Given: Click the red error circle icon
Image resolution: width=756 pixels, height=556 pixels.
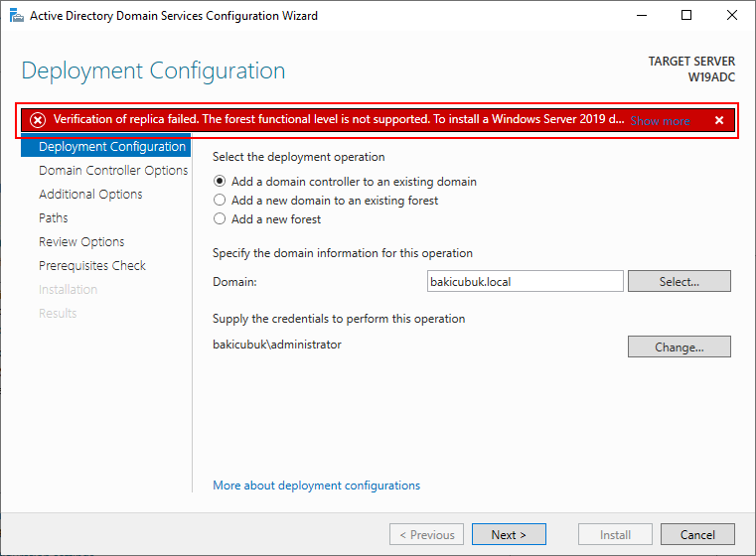Looking at the screenshot, I should (38, 119).
